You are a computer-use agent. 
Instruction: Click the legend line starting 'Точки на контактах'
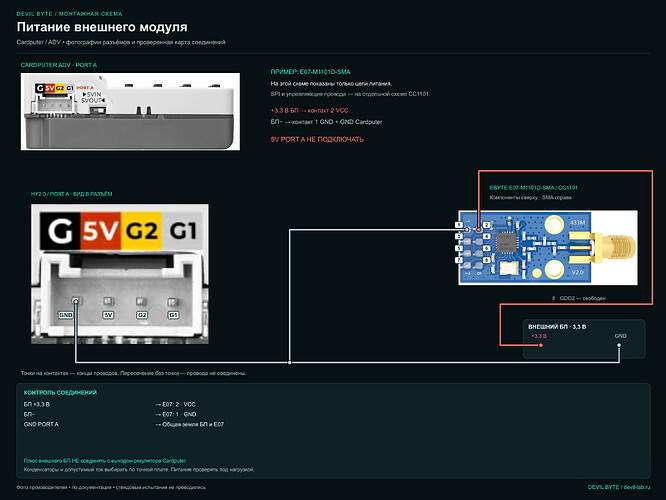[x=133, y=373]
